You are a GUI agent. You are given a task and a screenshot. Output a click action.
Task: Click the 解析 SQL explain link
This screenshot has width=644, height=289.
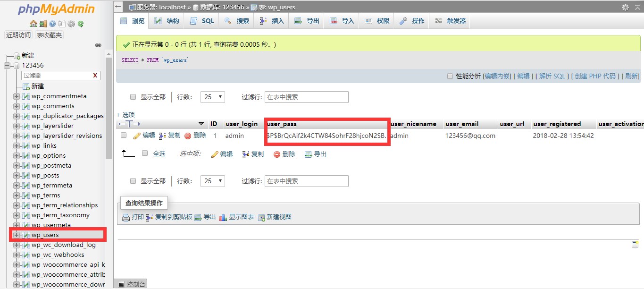click(x=552, y=76)
